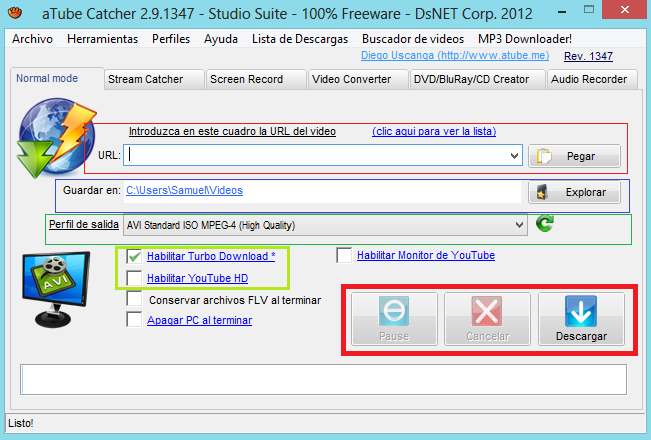Viewport: 651px width, 440px height.
Task: Open the Perfil de salida dropdown
Action: coord(326,225)
